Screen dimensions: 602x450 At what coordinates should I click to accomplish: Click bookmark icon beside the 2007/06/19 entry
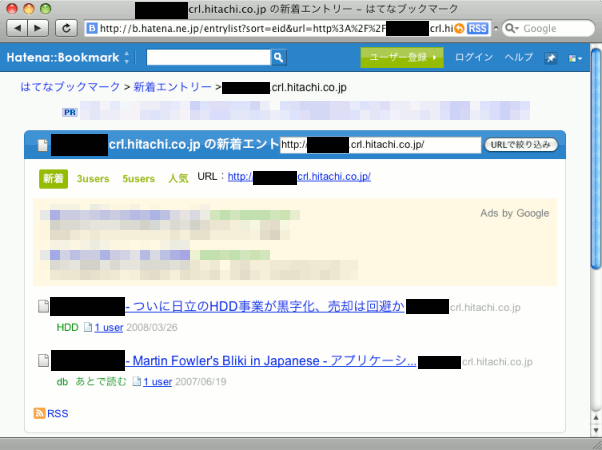click(137, 381)
